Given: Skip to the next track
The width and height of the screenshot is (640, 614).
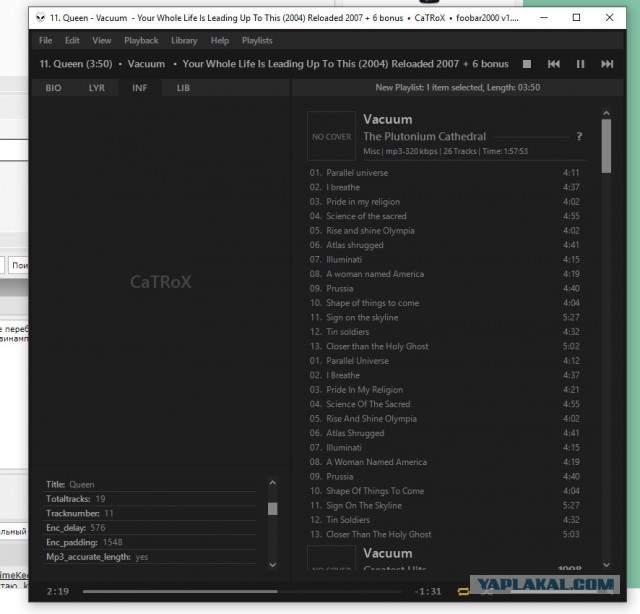Looking at the screenshot, I should point(607,64).
